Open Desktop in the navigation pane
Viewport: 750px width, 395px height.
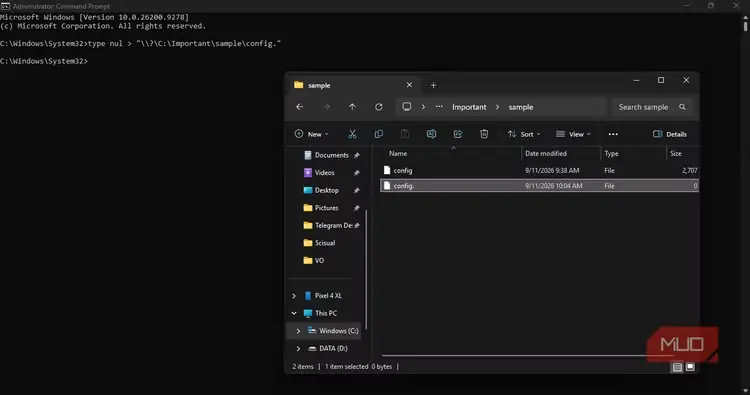(327, 190)
